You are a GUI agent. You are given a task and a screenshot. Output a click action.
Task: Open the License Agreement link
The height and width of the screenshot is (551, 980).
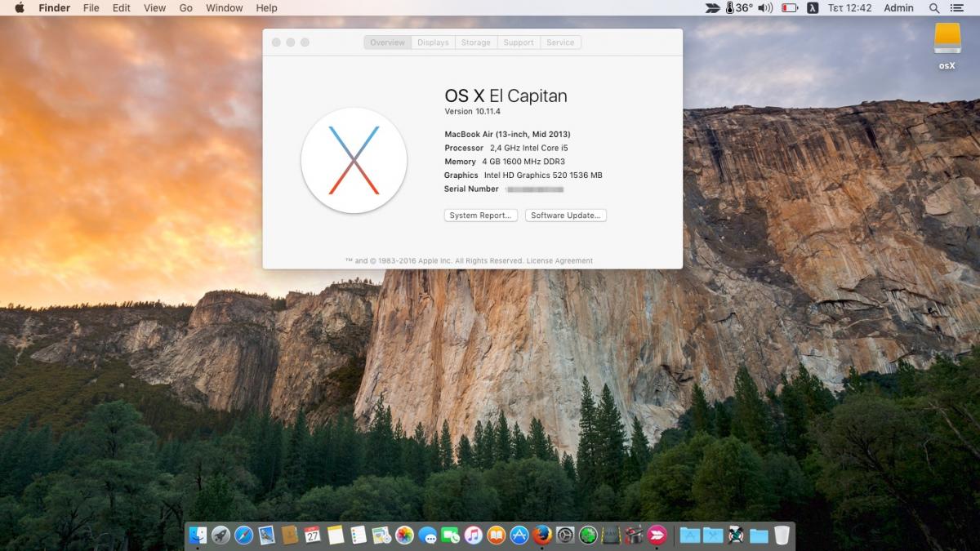coord(560,260)
